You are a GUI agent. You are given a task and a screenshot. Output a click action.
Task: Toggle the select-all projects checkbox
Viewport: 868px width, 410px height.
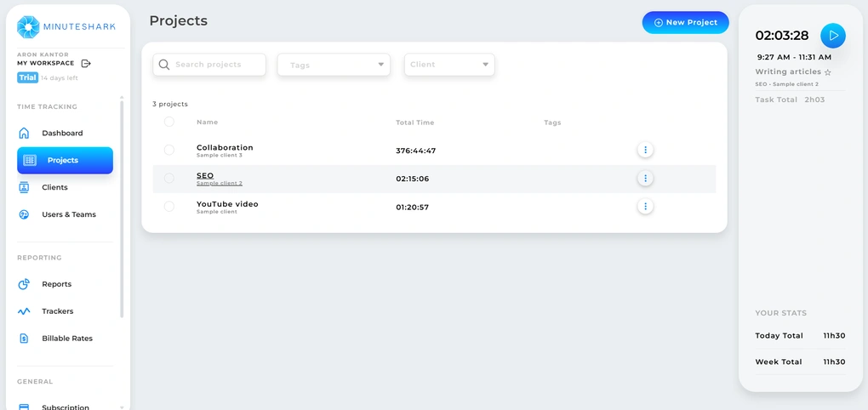pos(169,122)
